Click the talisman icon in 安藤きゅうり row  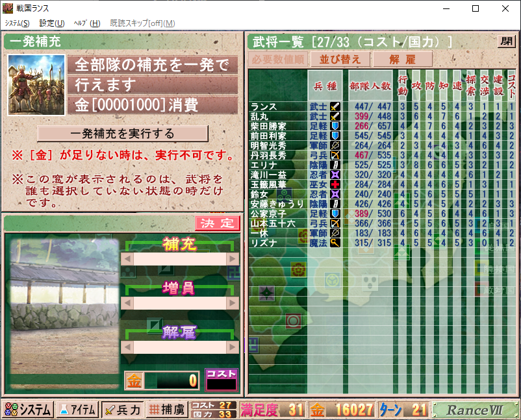(335, 204)
